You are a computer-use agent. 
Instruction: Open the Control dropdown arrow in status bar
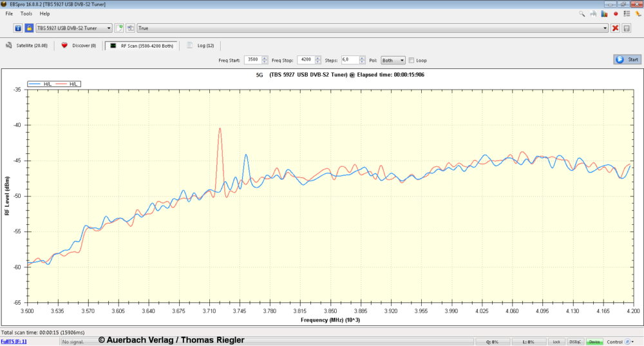(633, 342)
